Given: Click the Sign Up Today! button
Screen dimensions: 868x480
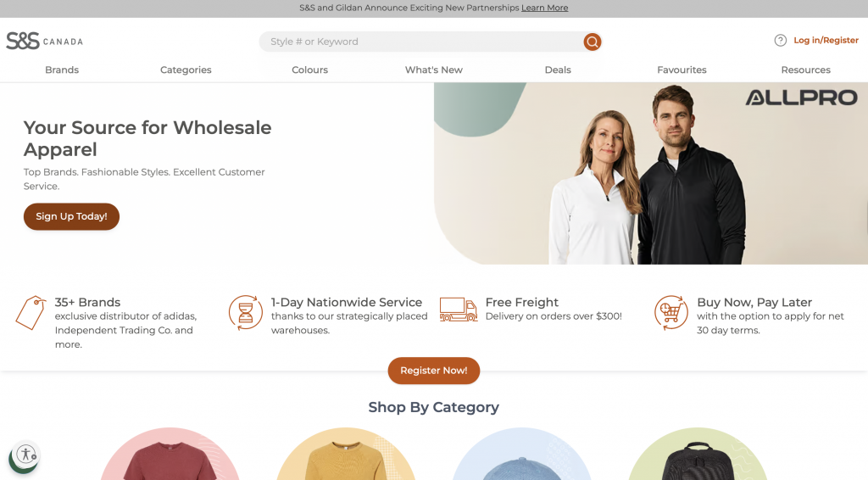Looking at the screenshot, I should pyautogui.click(x=71, y=216).
